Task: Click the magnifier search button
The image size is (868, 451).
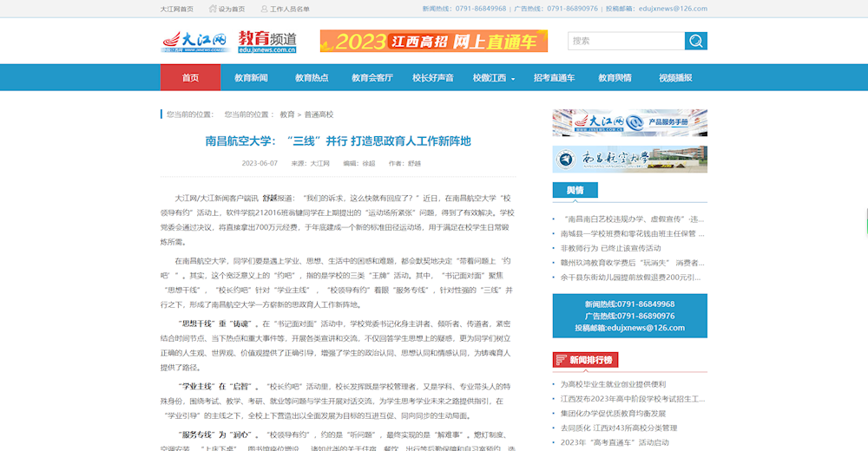Action: pyautogui.click(x=695, y=41)
